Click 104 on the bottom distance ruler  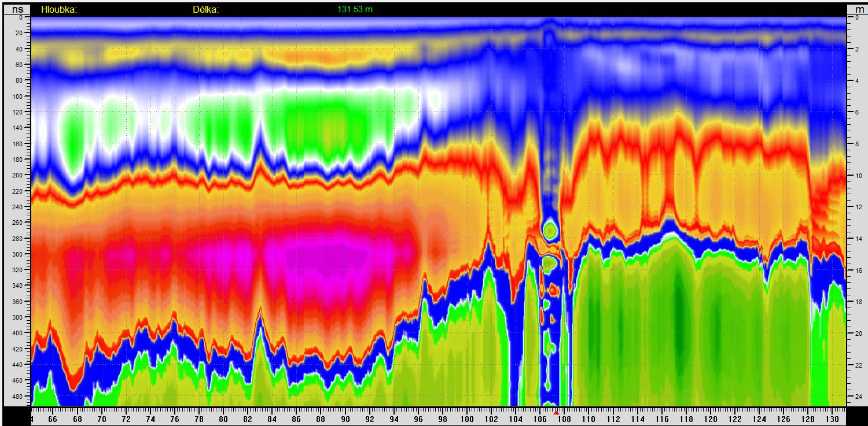click(516, 419)
